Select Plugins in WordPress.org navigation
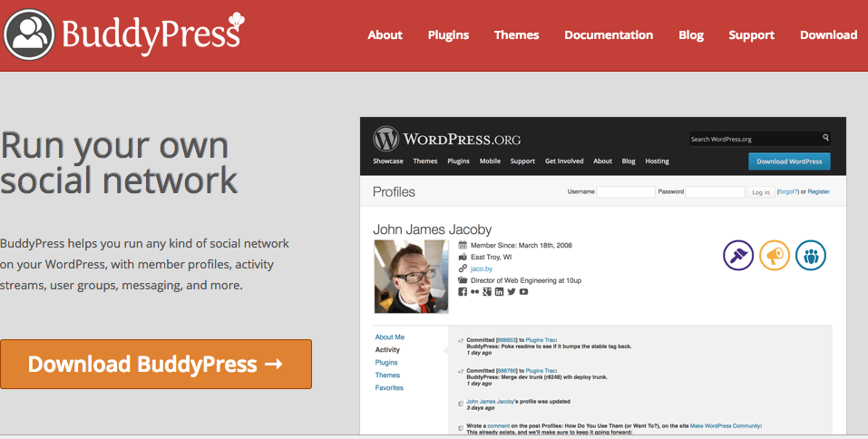This screenshot has height=439, width=868. (x=458, y=161)
